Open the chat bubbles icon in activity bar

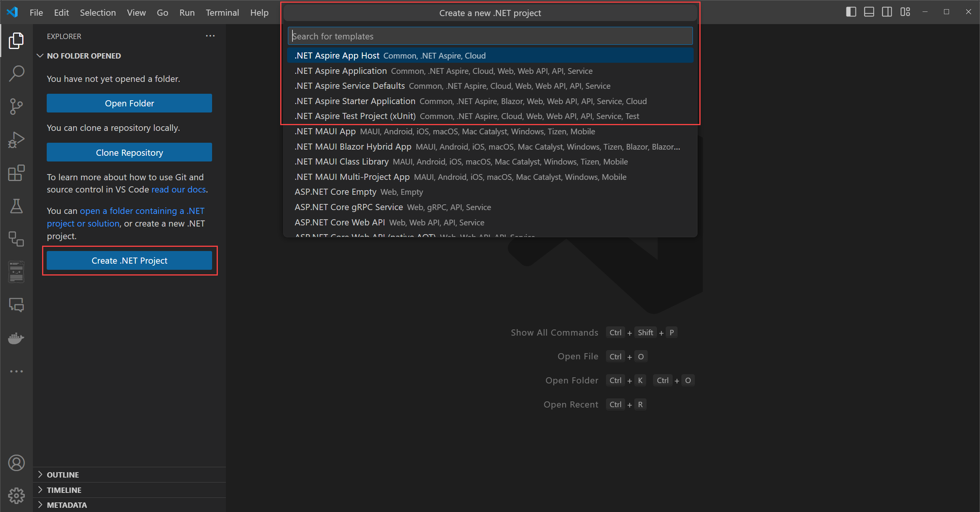(16, 305)
